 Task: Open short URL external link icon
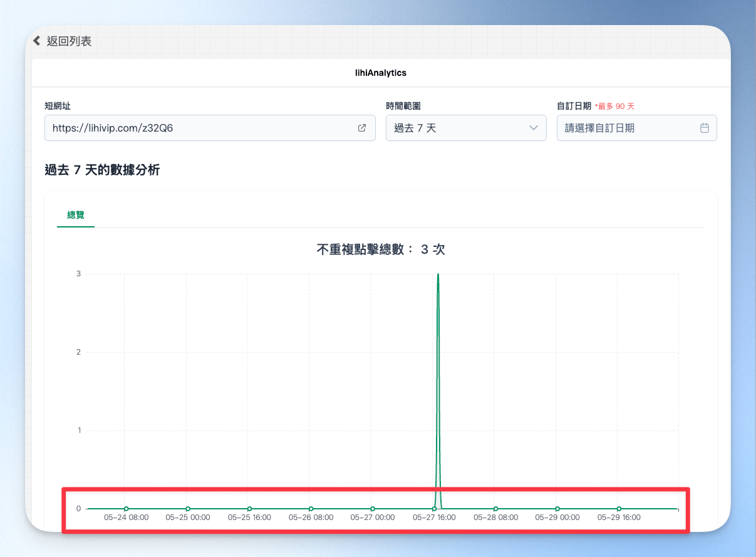pos(361,128)
